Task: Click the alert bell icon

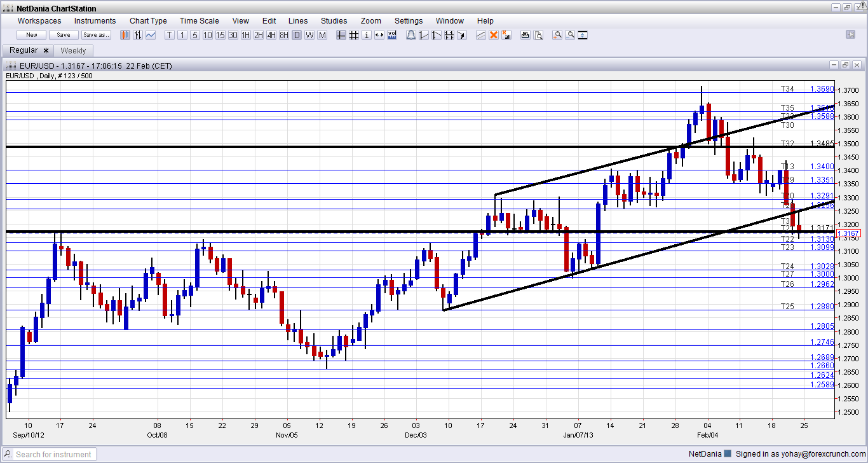Action: point(411,35)
